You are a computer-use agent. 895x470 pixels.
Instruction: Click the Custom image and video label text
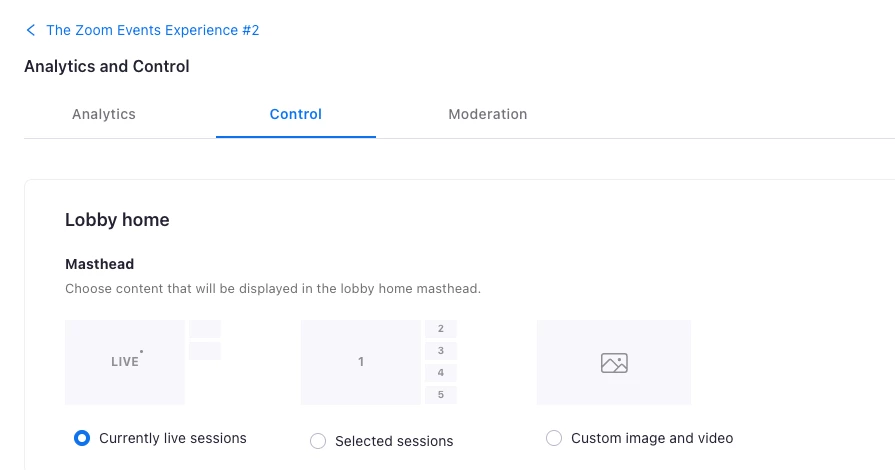[x=652, y=438]
